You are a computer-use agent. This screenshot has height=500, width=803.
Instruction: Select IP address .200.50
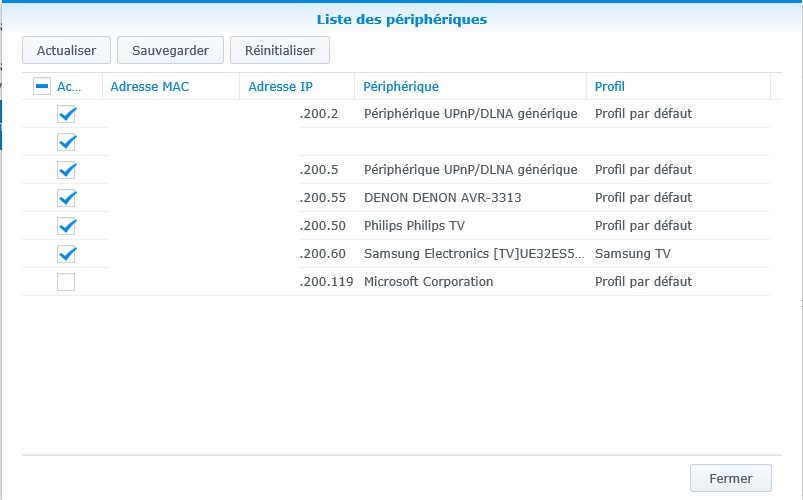(322, 226)
